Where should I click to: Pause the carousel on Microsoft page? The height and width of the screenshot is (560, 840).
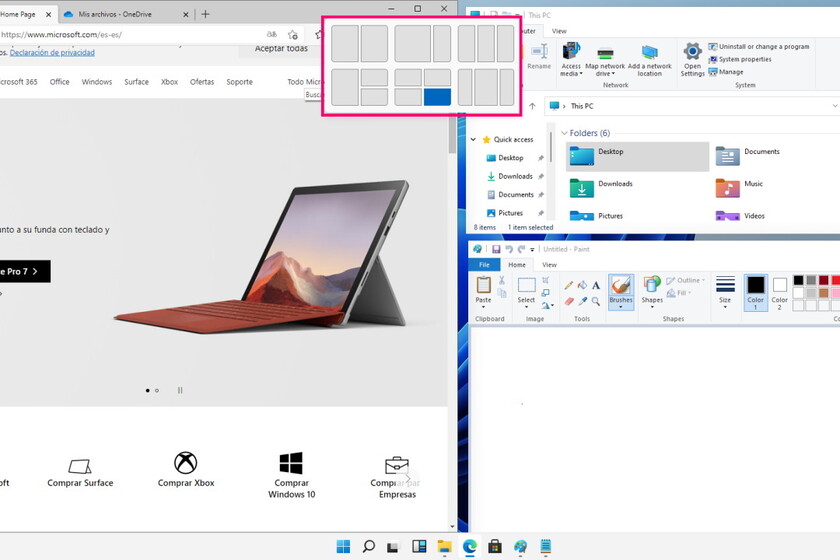pos(180,390)
